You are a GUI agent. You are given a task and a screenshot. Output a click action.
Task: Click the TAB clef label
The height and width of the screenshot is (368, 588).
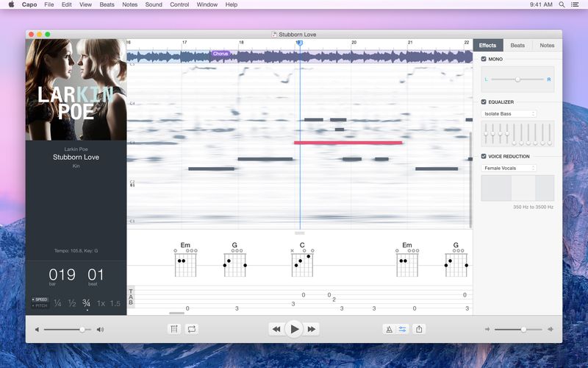point(131,297)
